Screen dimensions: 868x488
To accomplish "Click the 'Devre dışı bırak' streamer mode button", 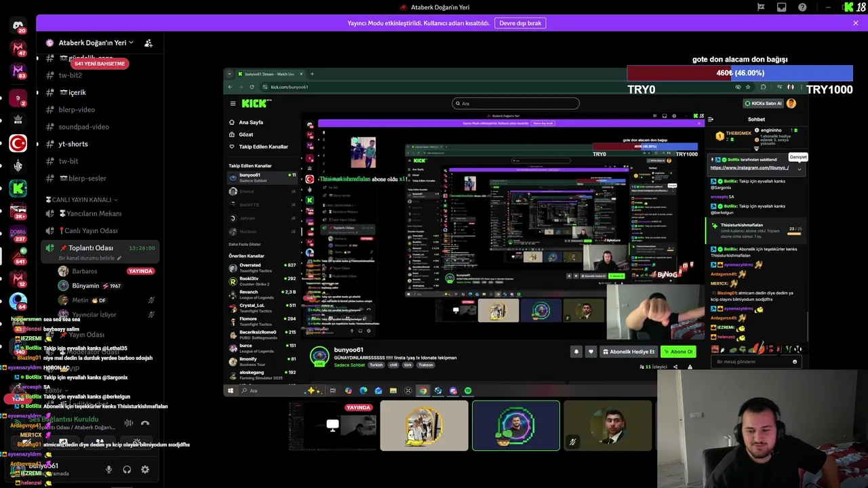I will [x=520, y=23].
